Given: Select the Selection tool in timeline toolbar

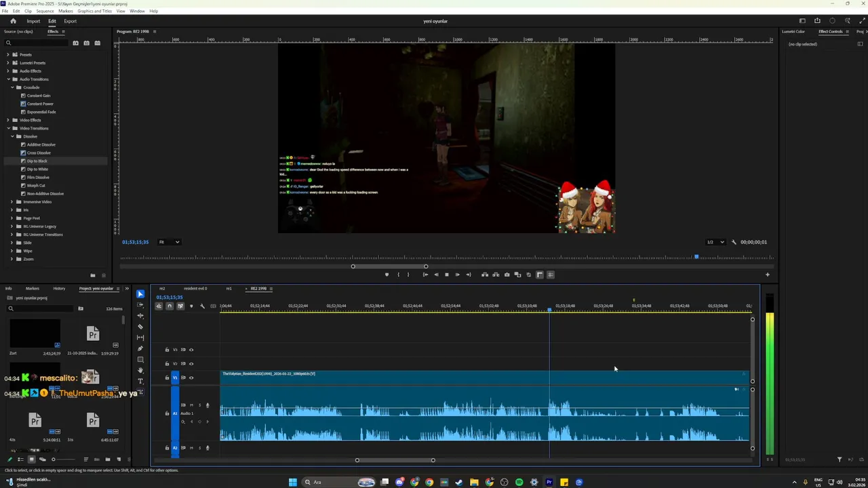Looking at the screenshot, I should click(x=140, y=294).
